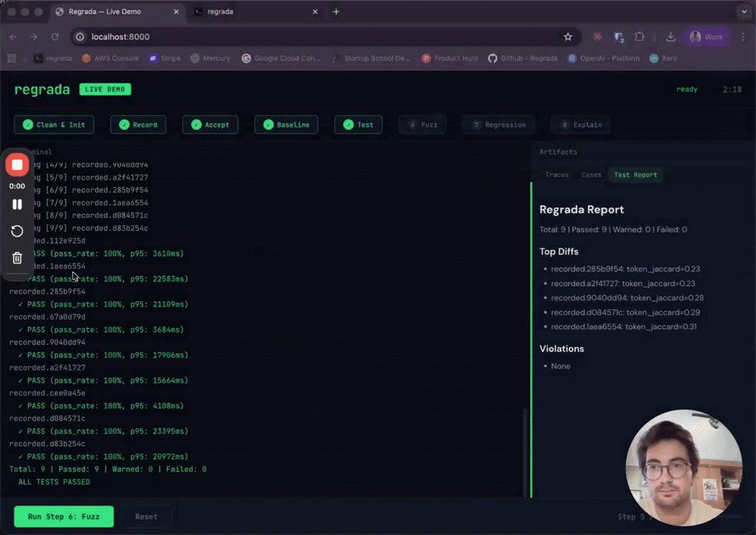Open the Mercury bookmark
The height and width of the screenshot is (535, 756).
[x=210, y=58]
